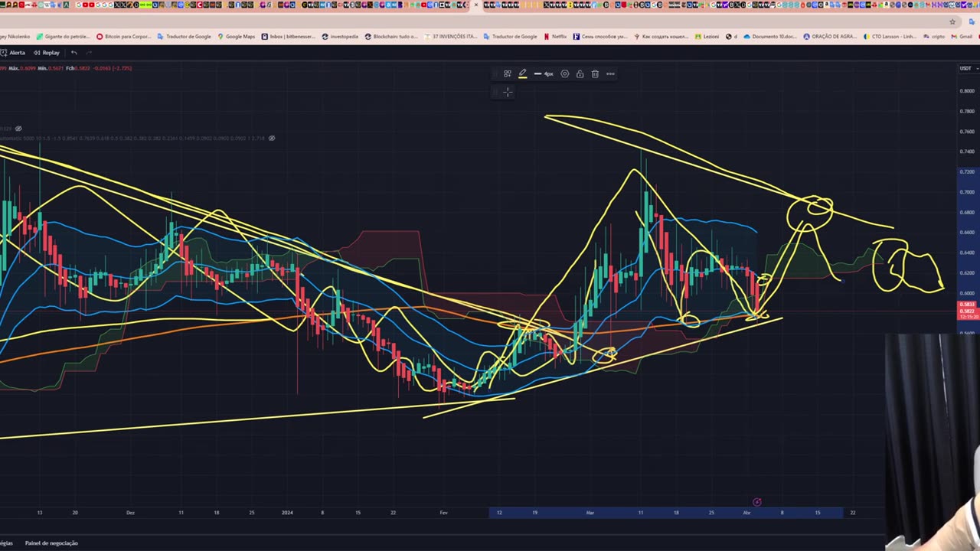Open Blockchain: tudo o... bookmark

[391, 37]
